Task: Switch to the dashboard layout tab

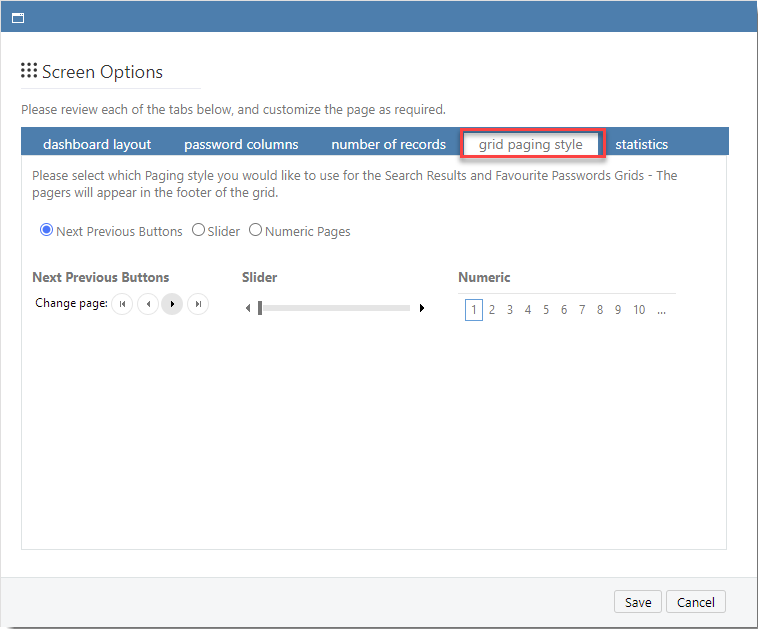Action: pyautogui.click(x=97, y=144)
